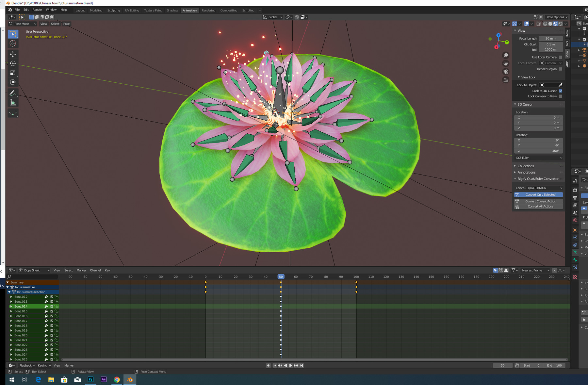
Task: Edit the Focal Length value field
Action: [x=550, y=38]
